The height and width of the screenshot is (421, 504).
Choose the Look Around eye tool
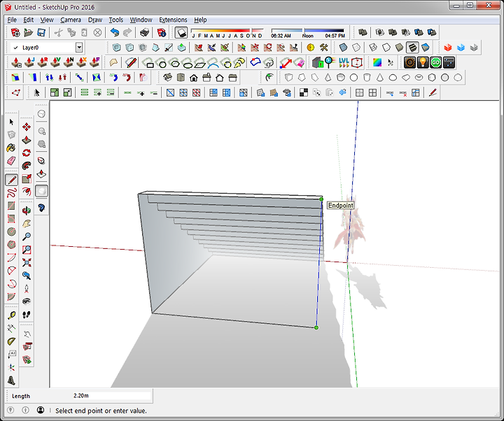click(27, 301)
